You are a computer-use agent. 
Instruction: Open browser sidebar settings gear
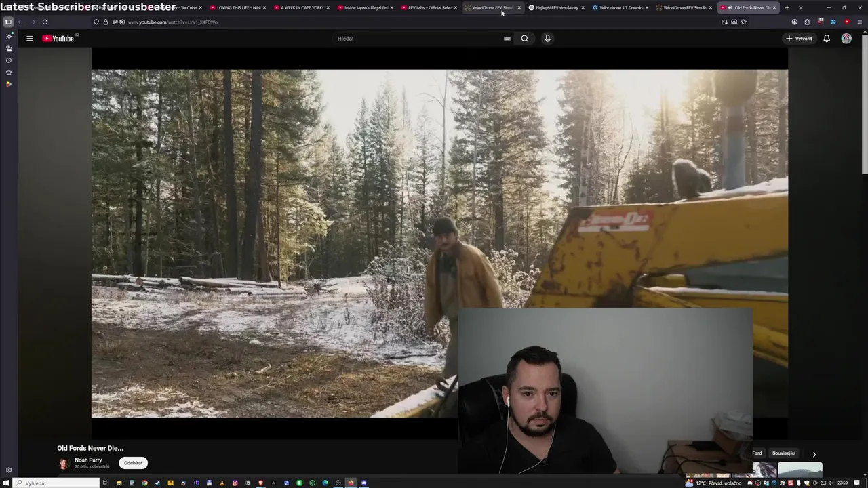(x=9, y=470)
